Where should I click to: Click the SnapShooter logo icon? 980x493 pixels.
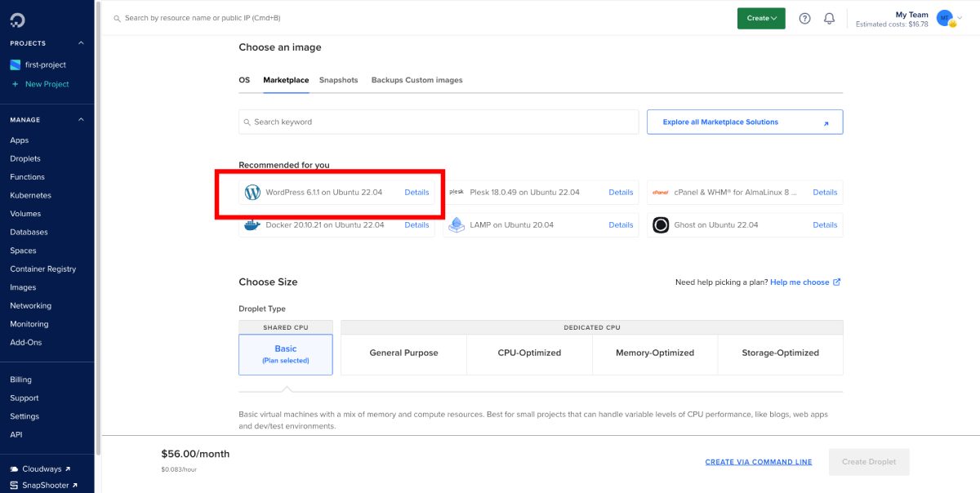(15, 486)
